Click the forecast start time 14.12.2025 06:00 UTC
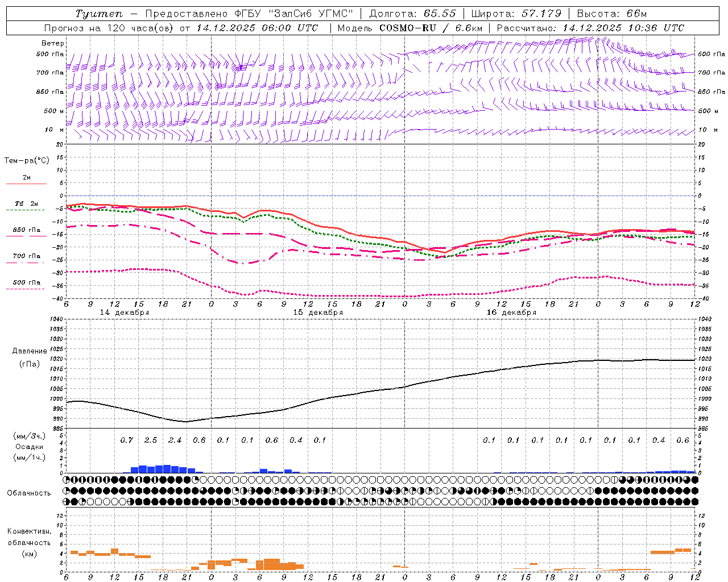Viewport: 728px width, 582px height. coord(257,28)
